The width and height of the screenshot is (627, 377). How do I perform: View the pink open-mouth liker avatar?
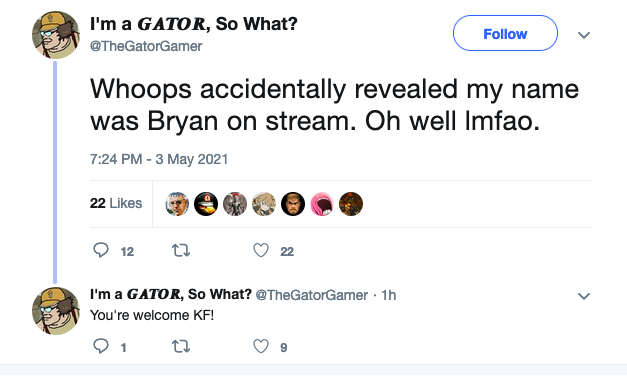point(322,204)
